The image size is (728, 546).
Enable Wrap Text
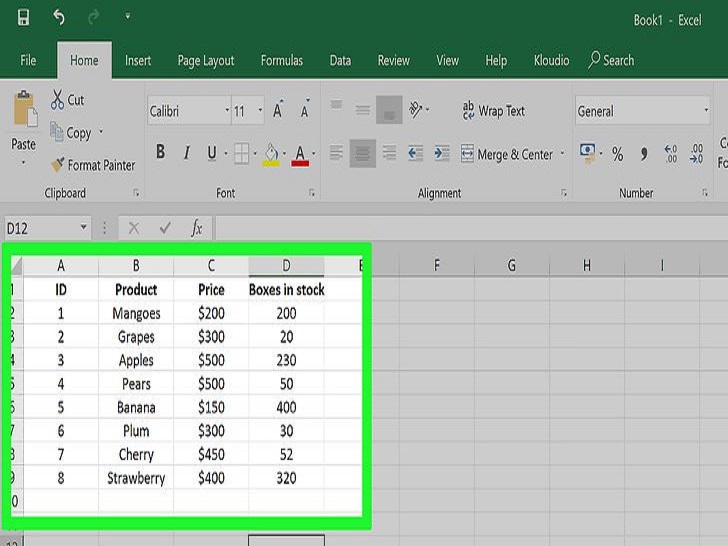494,110
